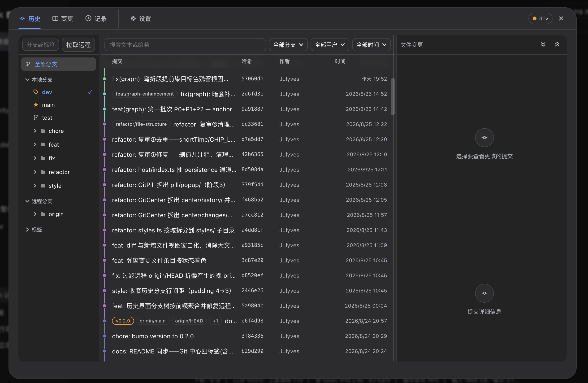
Task: Click the feat/graph-enhancement branch label
Action: click(145, 94)
